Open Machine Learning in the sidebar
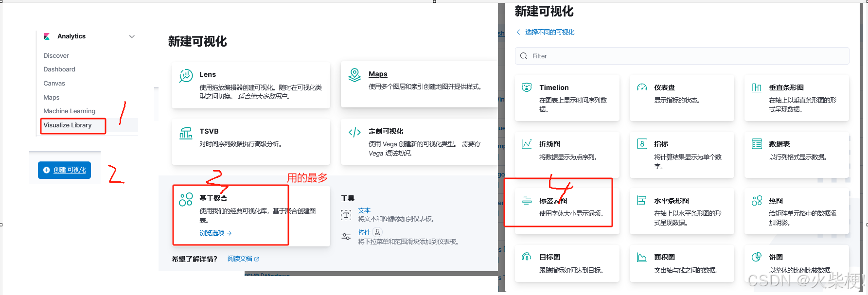This screenshot has width=868, height=295. click(x=70, y=111)
